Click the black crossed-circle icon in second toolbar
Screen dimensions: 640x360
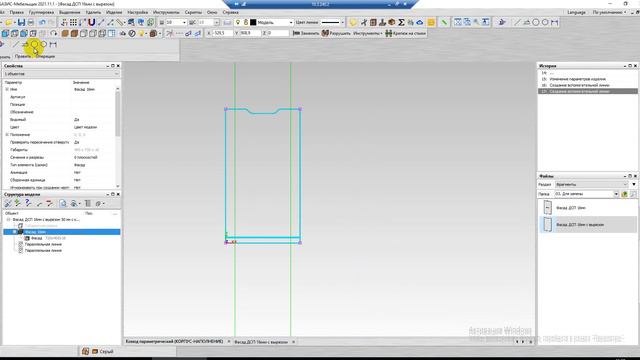132,33
